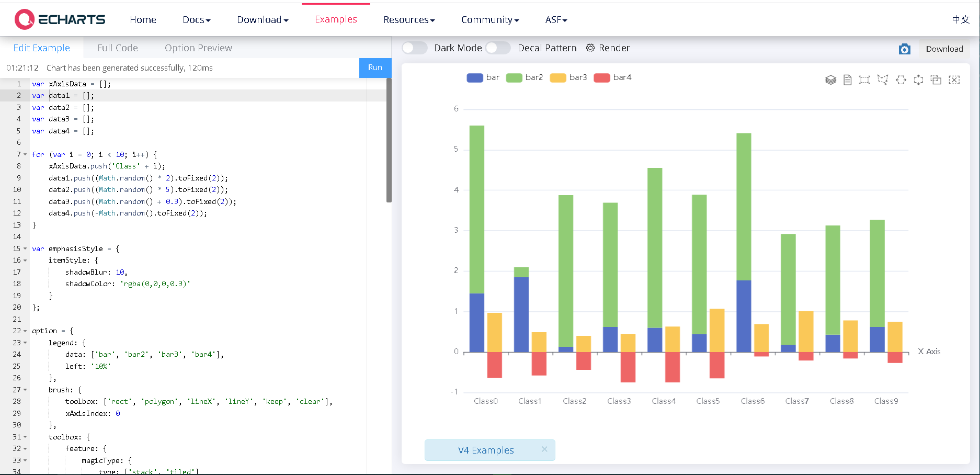
Task: Switch language to 中文
Action: click(961, 19)
